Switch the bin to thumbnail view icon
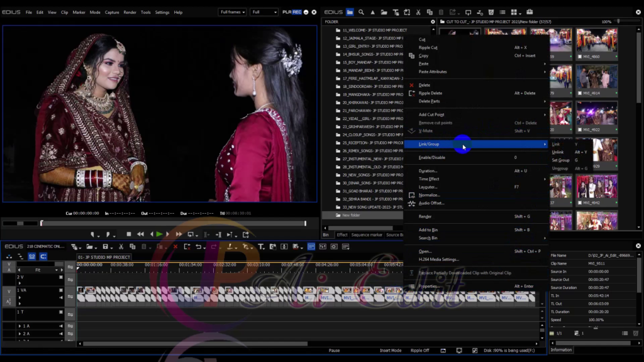Image resolution: width=644 pixels, height=362 pixels. click(x=514, y=12)
